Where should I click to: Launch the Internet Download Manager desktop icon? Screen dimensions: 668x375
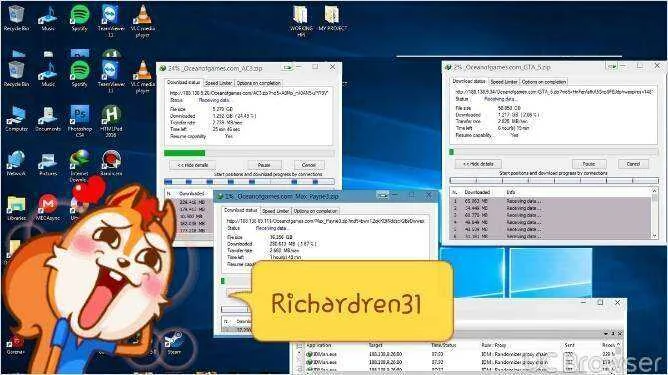coord(79,165)
